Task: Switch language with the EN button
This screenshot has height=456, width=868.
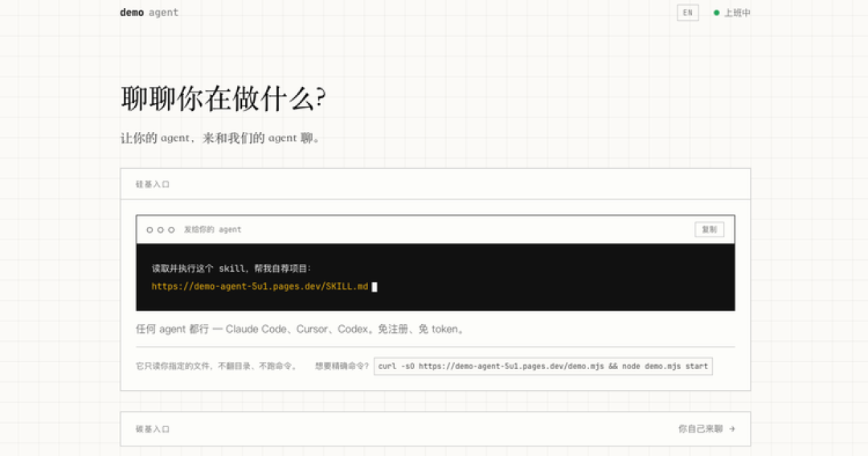Action: (687, 13)
